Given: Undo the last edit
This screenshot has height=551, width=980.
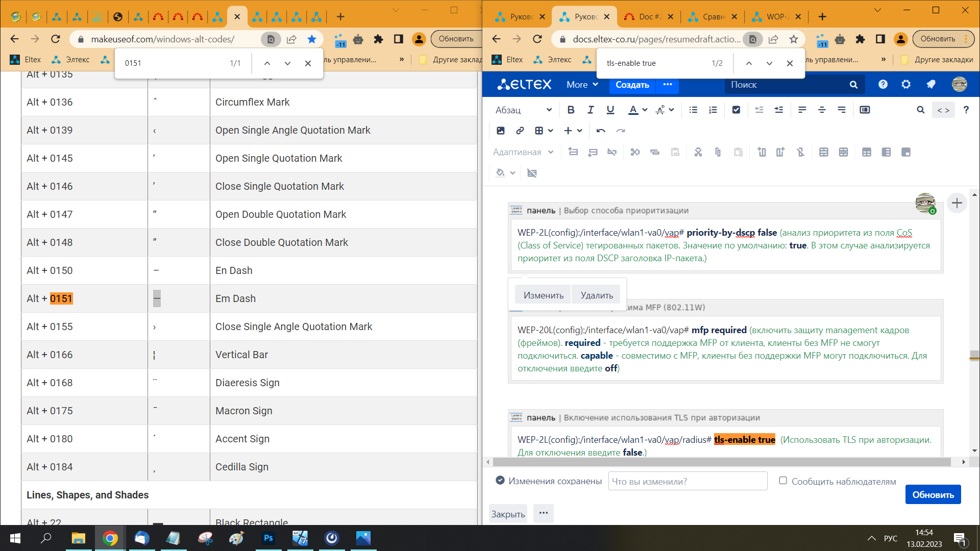Looking at the screenshot, I should pos(601,131).
